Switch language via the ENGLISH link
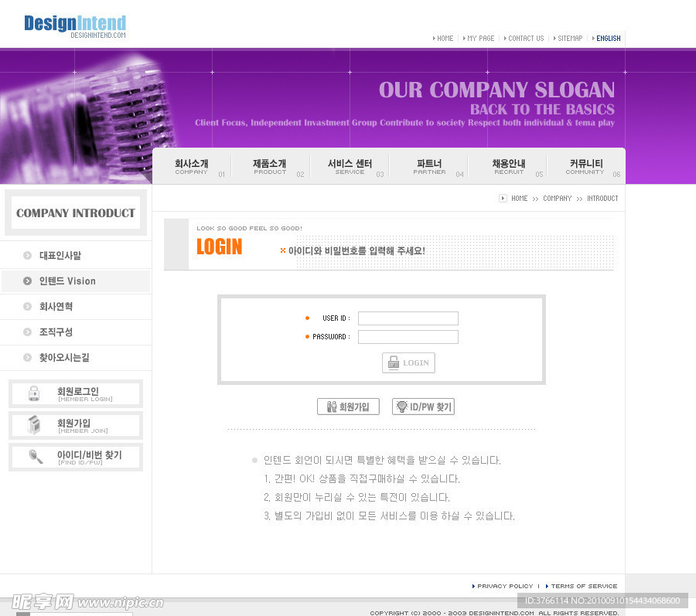This screenshot has height=616, width=696. [x=608, y=38]
